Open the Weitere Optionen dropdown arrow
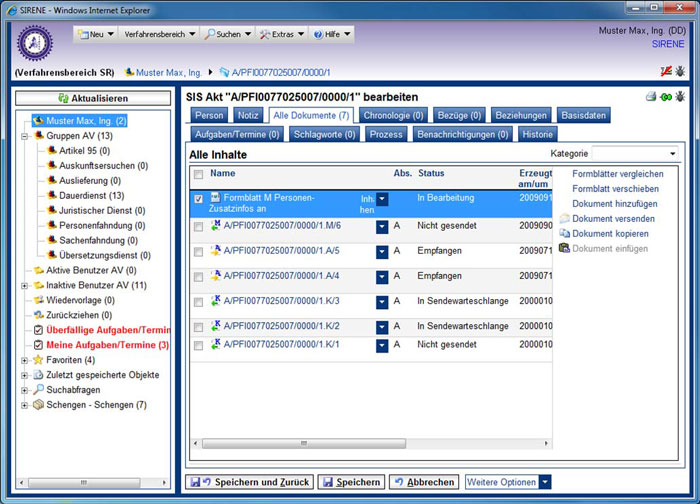The height and width of the screenshot is (504, 700). (x=545, y=482)
